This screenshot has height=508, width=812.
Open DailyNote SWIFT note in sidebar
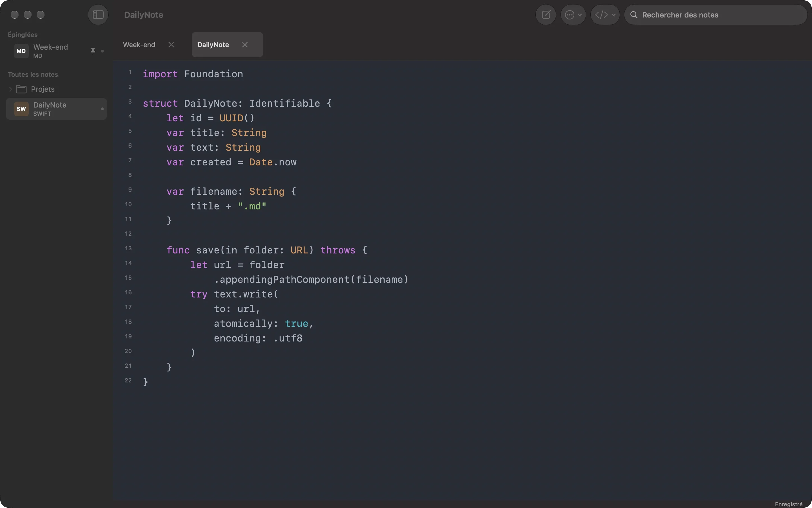[x=56, y=109]
